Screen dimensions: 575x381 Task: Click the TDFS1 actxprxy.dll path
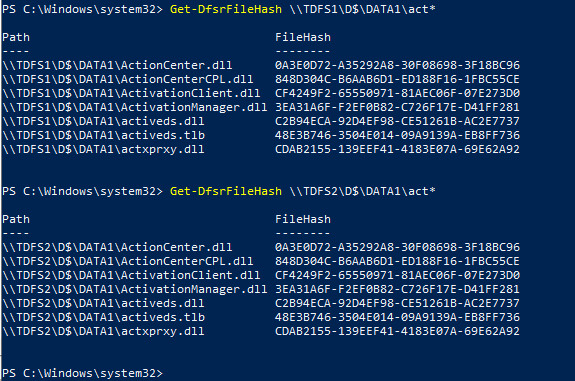[103, 149]
